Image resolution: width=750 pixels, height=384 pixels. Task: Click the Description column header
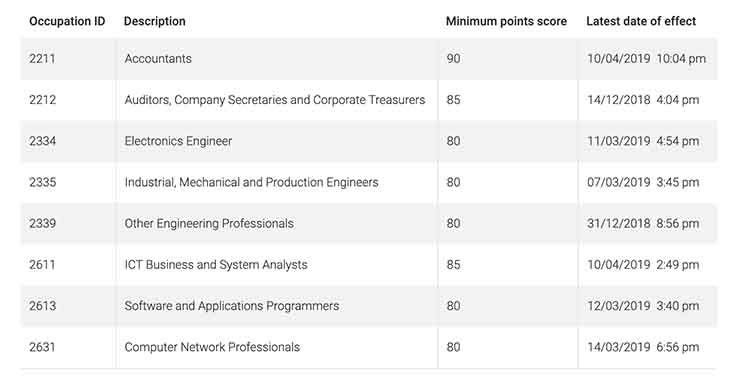pos(154,21)
